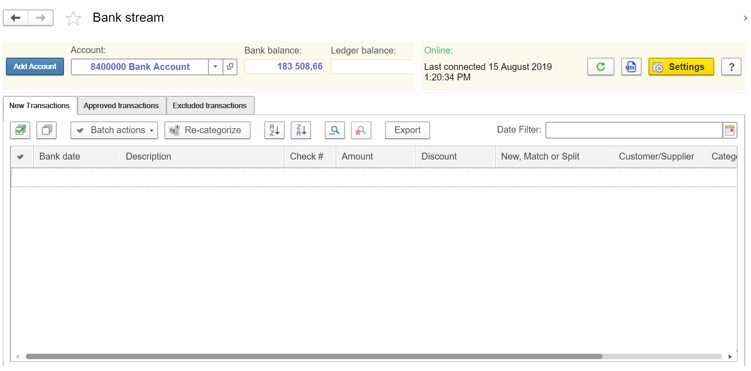Switch to the Excluded transactions tab
Image resolution: width=751 pixels, height=371 pixels.
[x=210, y=105]
